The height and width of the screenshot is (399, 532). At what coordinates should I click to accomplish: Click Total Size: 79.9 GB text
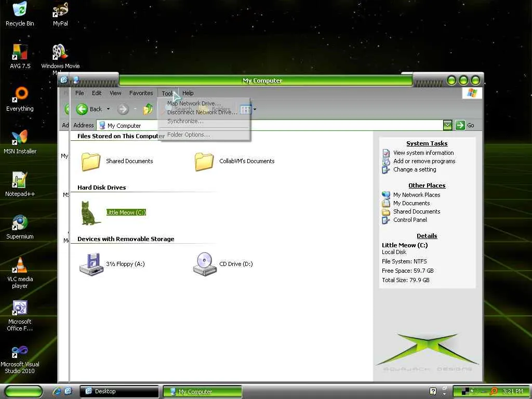(x=405, y=280)
